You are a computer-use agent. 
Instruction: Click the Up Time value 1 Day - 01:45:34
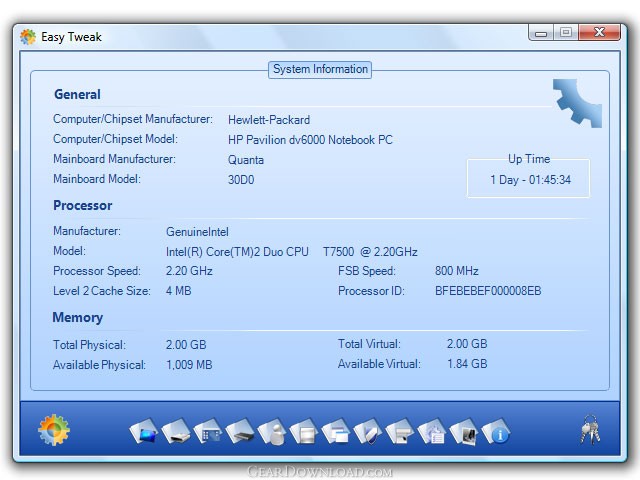530,180
